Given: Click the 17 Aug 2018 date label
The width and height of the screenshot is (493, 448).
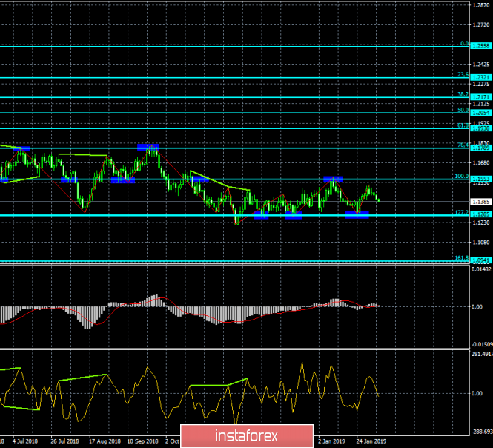Looking at the screenshot, I should (x=105, y=441).
